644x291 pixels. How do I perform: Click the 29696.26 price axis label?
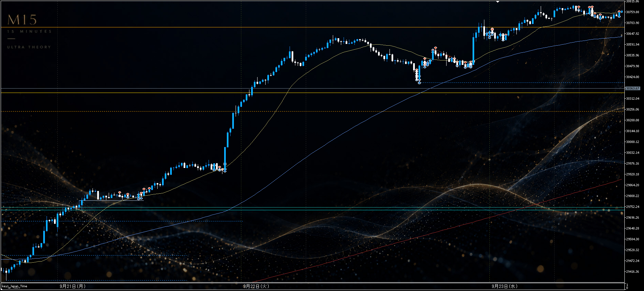coord(633,218)
